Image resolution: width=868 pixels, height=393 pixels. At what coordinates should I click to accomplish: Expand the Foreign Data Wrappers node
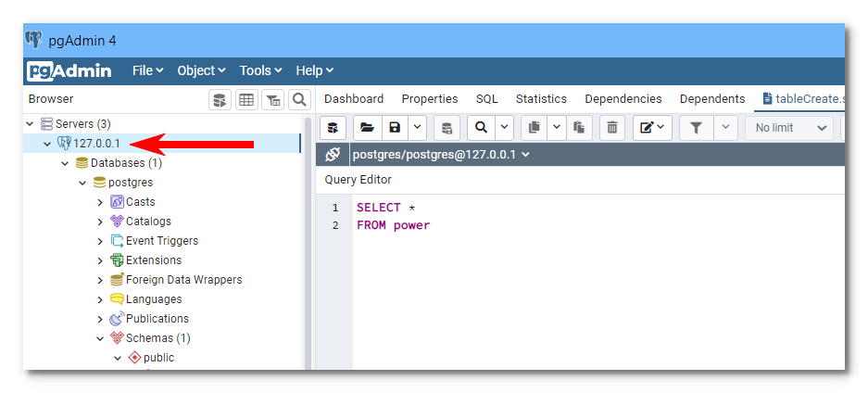(x=100, y=280)
